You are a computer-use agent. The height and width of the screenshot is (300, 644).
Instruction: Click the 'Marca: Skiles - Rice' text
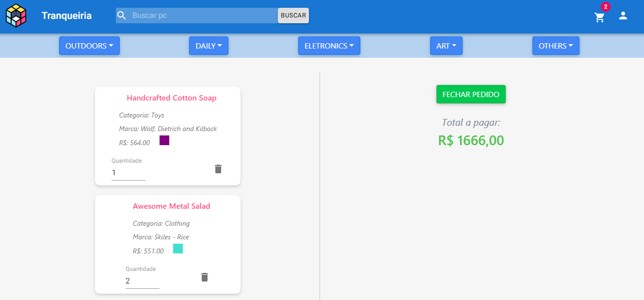point(161,237)
